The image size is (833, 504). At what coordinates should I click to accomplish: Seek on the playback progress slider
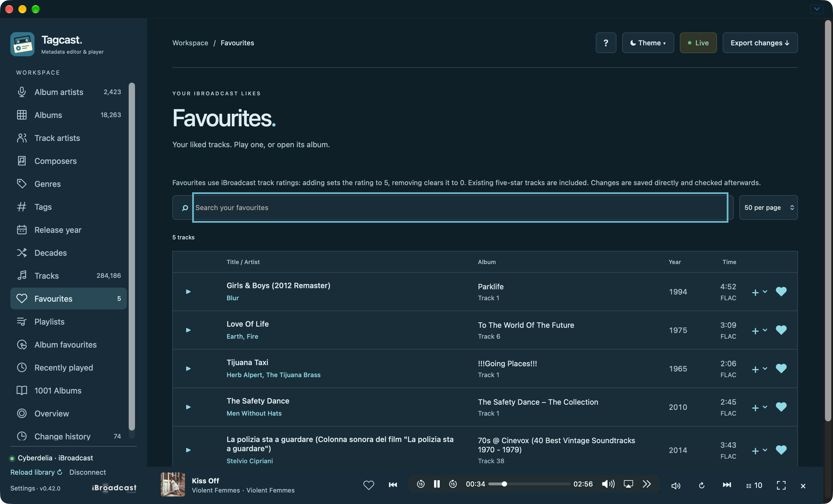529,484
